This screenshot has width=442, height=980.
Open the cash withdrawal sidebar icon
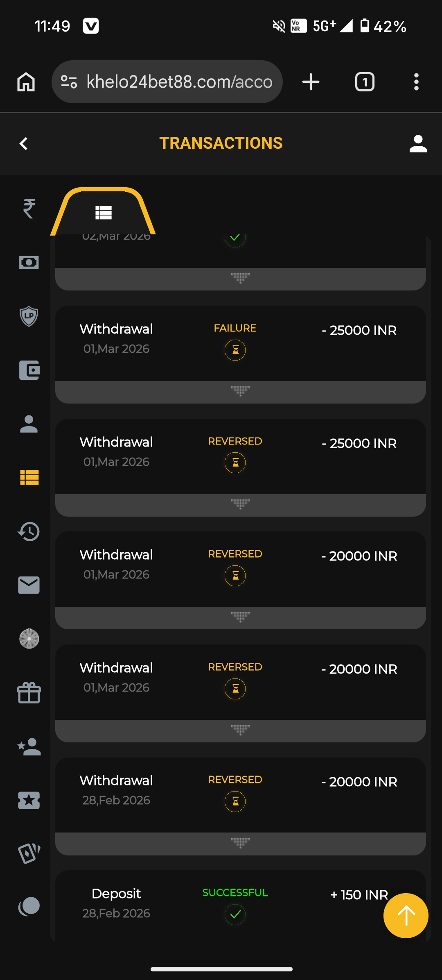coord(29,262)
